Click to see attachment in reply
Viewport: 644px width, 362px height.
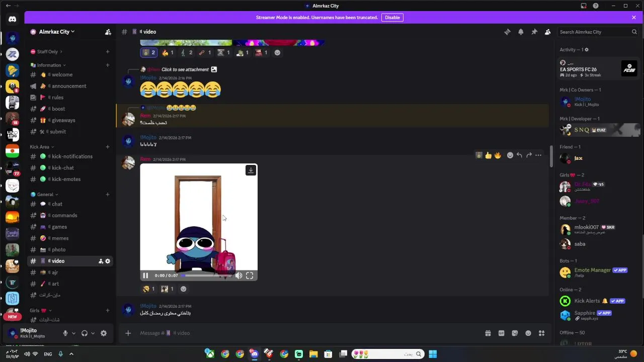pos(185,69)
